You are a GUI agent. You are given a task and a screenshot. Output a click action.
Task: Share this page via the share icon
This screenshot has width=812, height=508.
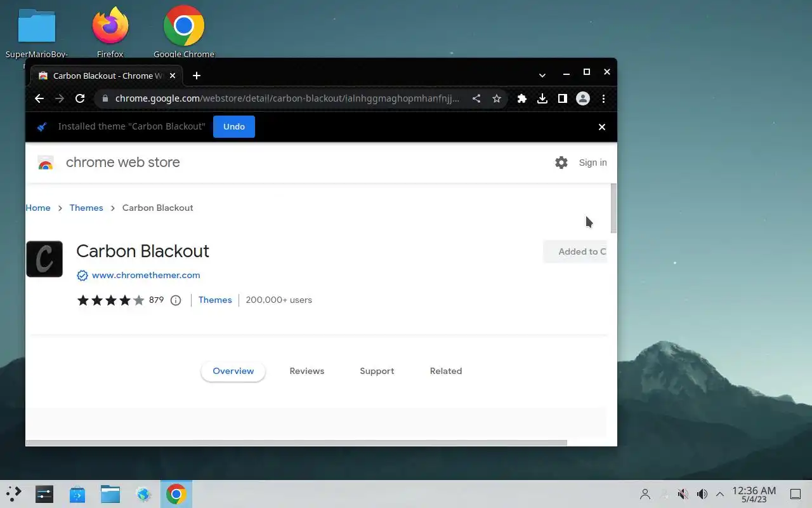tap(476, 98)
